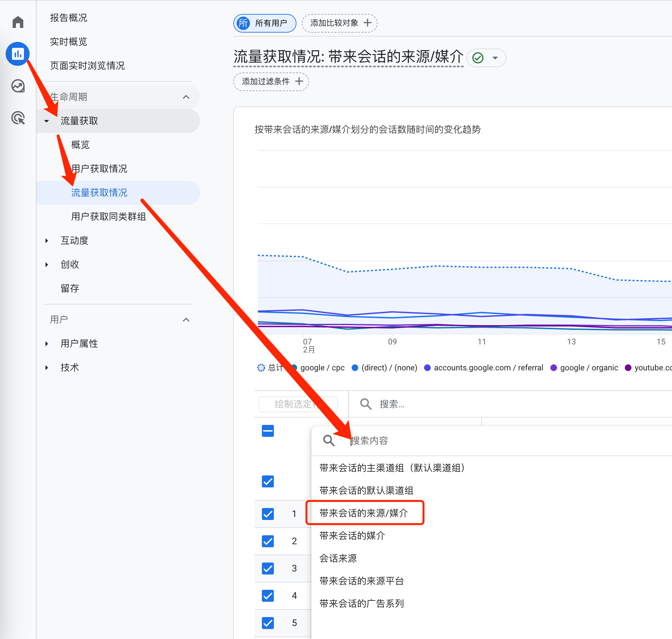Toggle (direct) / (none) legend series
Image resolution: width=672 pixels, height=639 pixels.
tap(384, 368)
